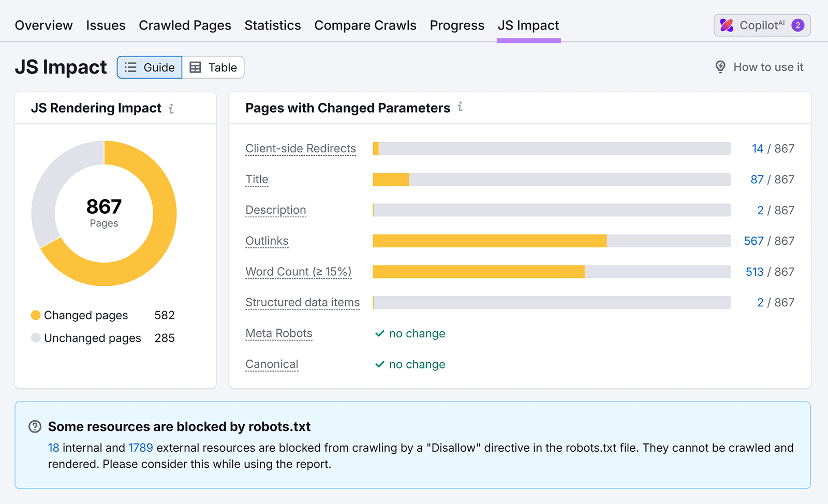Toggle Changed pages in the donut legend
This screenshot has height=504, width=828.
click(85, 315)
